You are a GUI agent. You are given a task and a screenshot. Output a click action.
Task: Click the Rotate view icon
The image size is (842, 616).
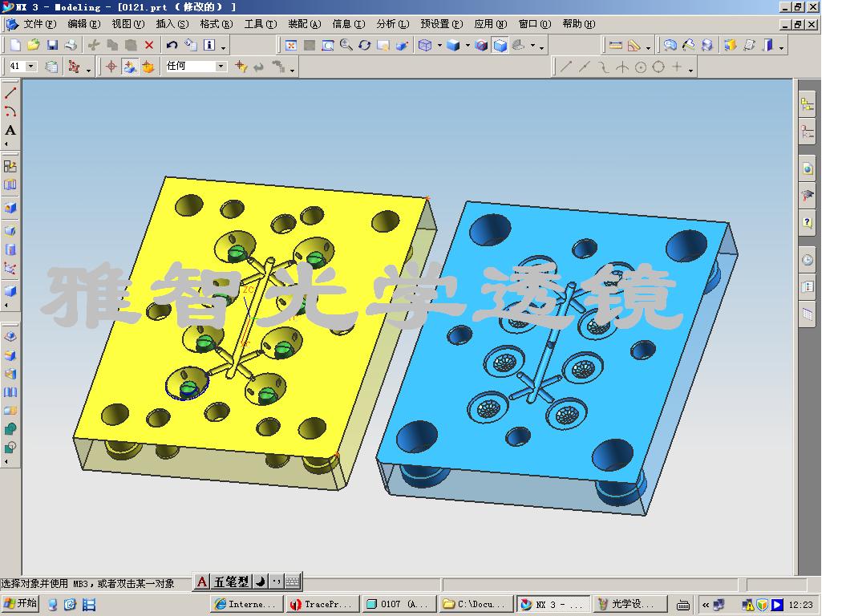pos(365,46)
